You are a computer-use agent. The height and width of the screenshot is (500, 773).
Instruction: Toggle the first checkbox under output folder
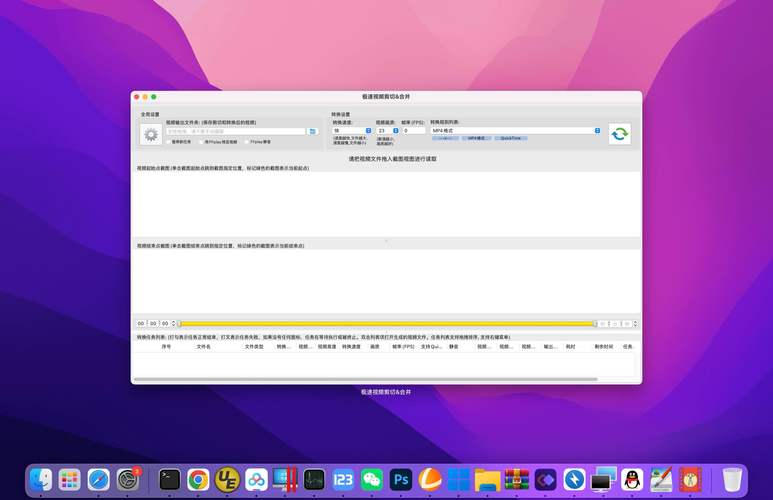click(x=169, y=141)
